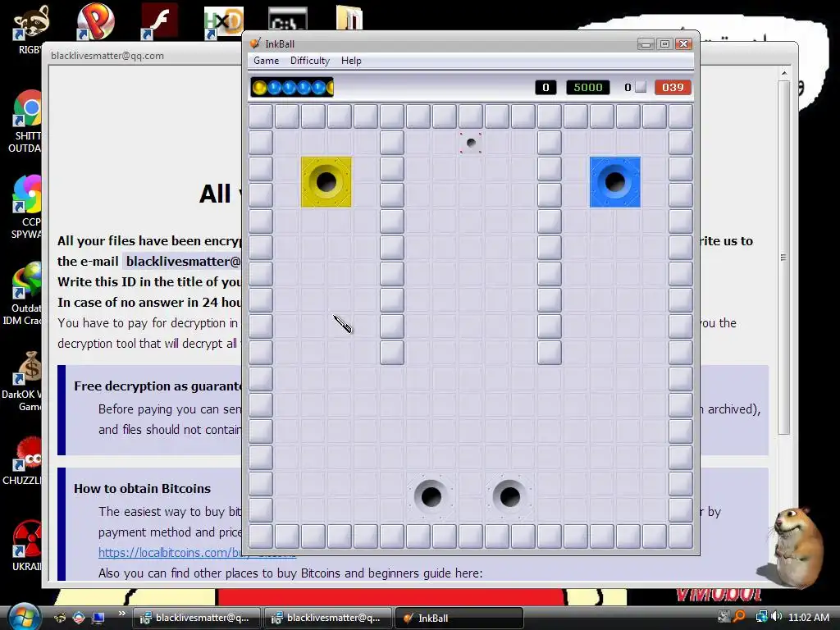Click the blue hole on the board

tap(615, 182)
